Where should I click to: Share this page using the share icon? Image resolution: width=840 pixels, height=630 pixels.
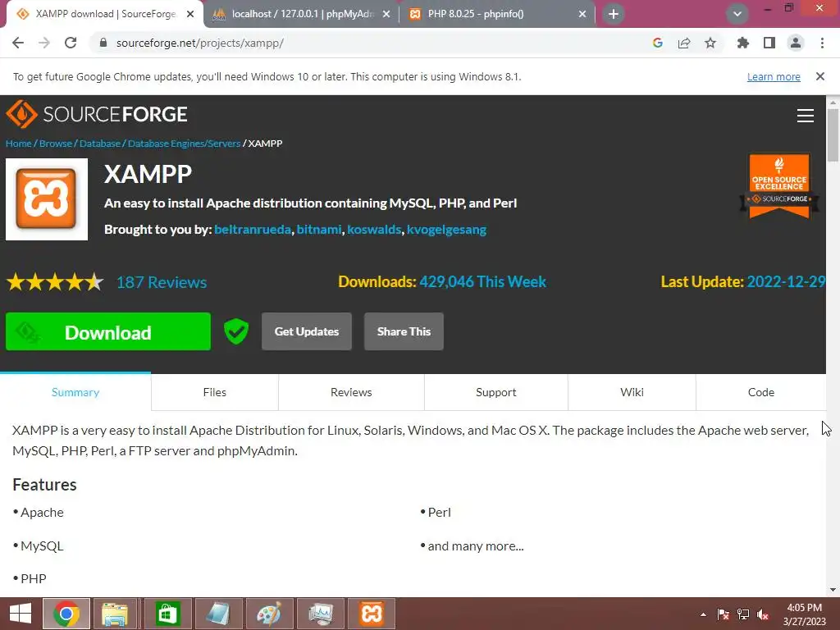(x=684, y=43)
